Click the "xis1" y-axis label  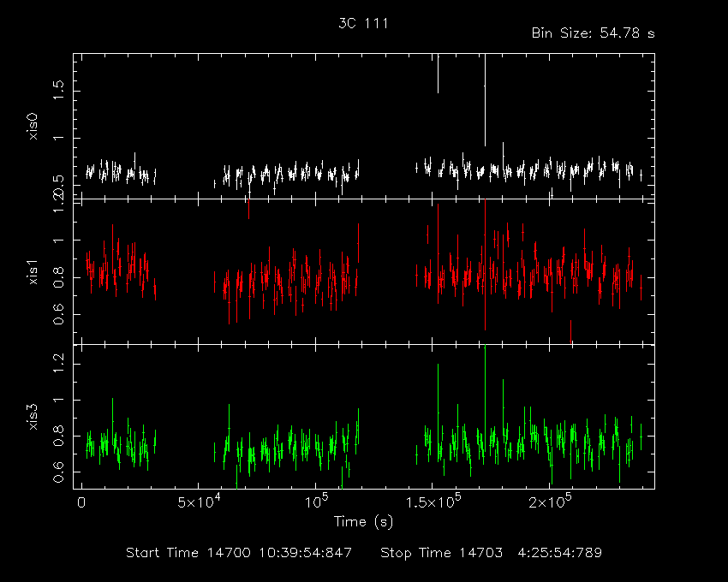point(33,272)
